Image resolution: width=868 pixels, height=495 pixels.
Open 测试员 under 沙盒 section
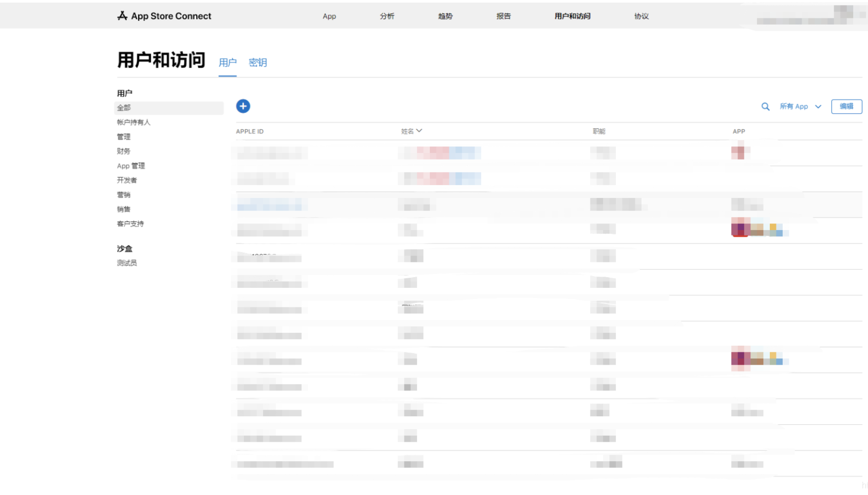[x=127, y=263]
